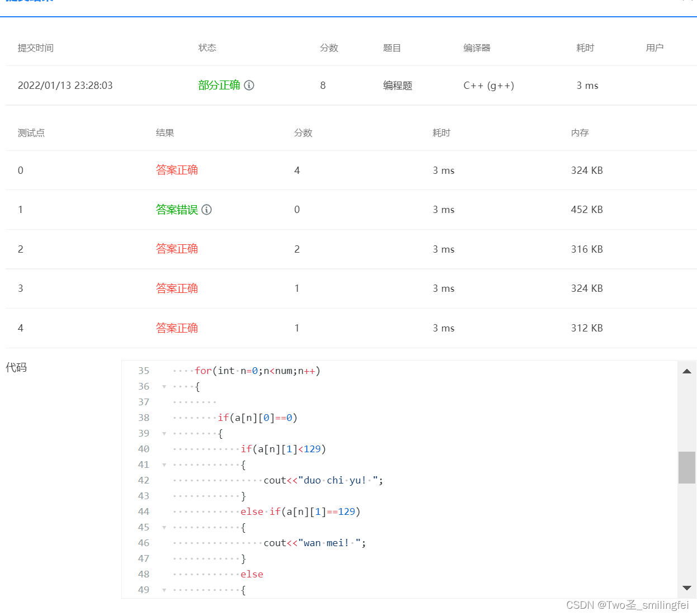Collapse the code fold at line 49
697x616 pixels.
coord(164,590)
